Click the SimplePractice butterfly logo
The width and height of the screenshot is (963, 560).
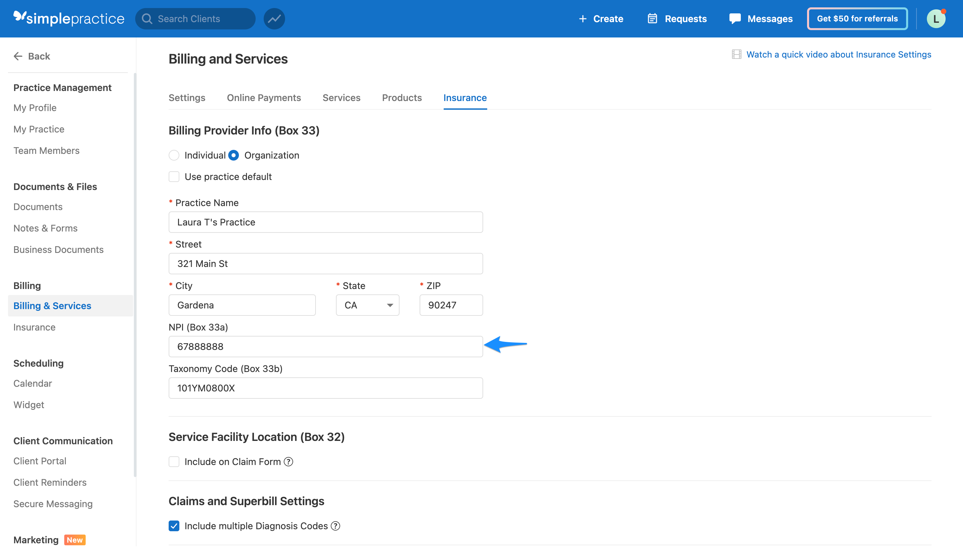coord(20,17)
